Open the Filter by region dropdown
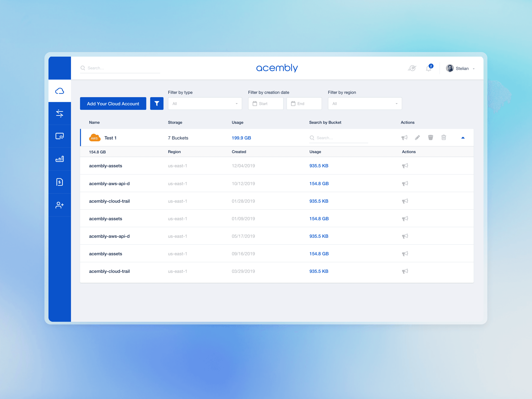Screen dimensions: 532x399 (x=365, y=104)
